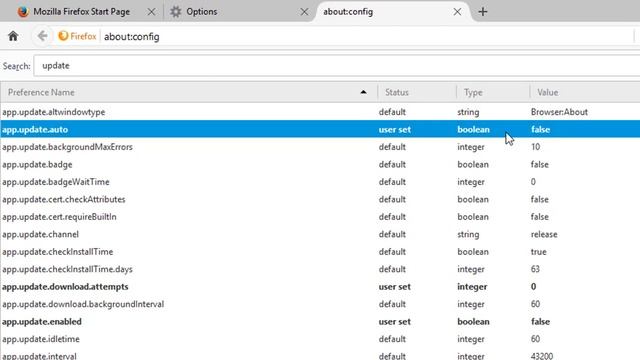Sort by the Type column header

click(493, 92)
